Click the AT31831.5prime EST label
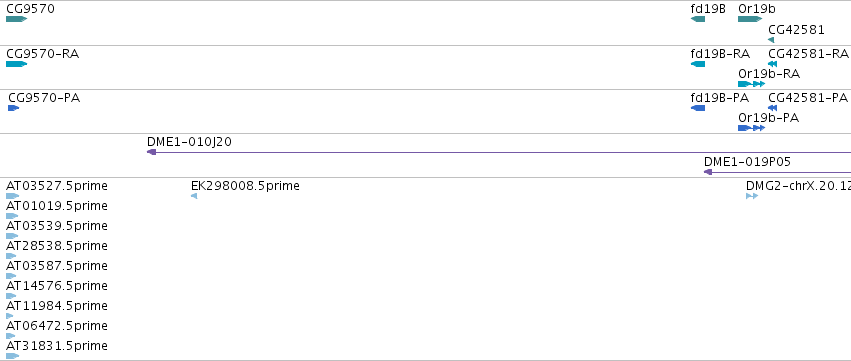The height and width of the screenshot is (361, 851). [x=57, y=346]
